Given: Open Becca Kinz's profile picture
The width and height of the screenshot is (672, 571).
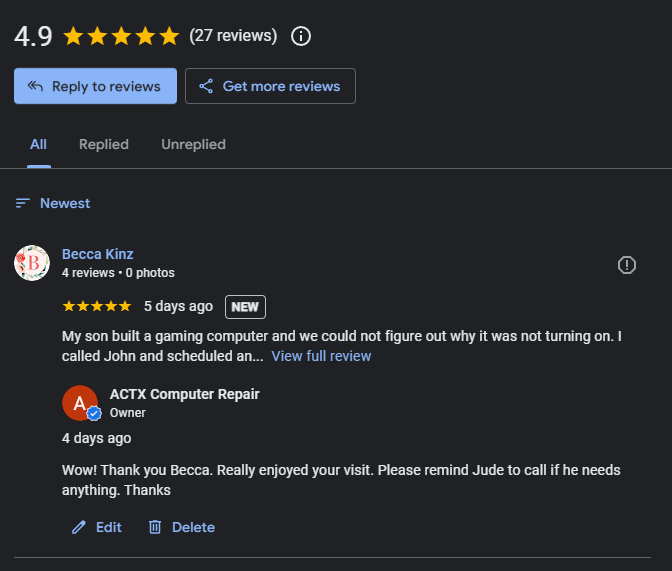Looking at the screenshot, I should tap(32, 263).
